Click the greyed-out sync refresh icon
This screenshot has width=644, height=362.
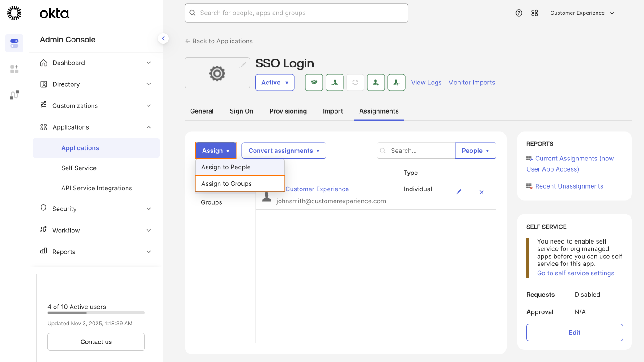[x=355, y=82]
